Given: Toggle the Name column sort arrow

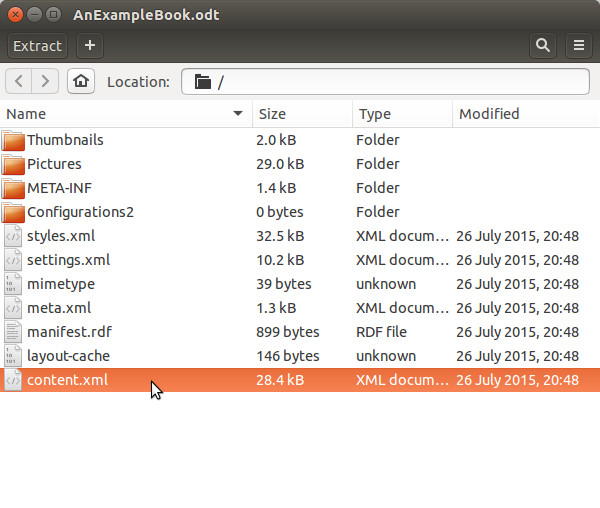Looking at the screenshot, I should coord(238,114).
